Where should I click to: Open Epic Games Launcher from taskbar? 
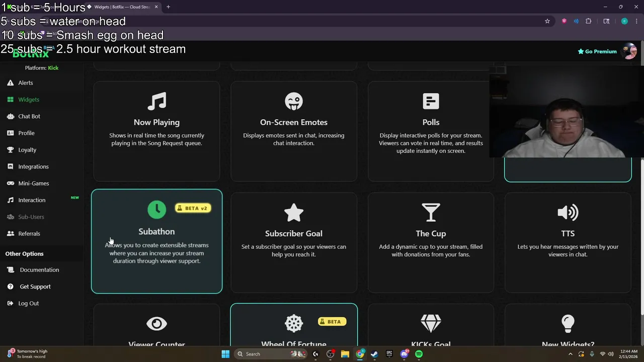389,354
